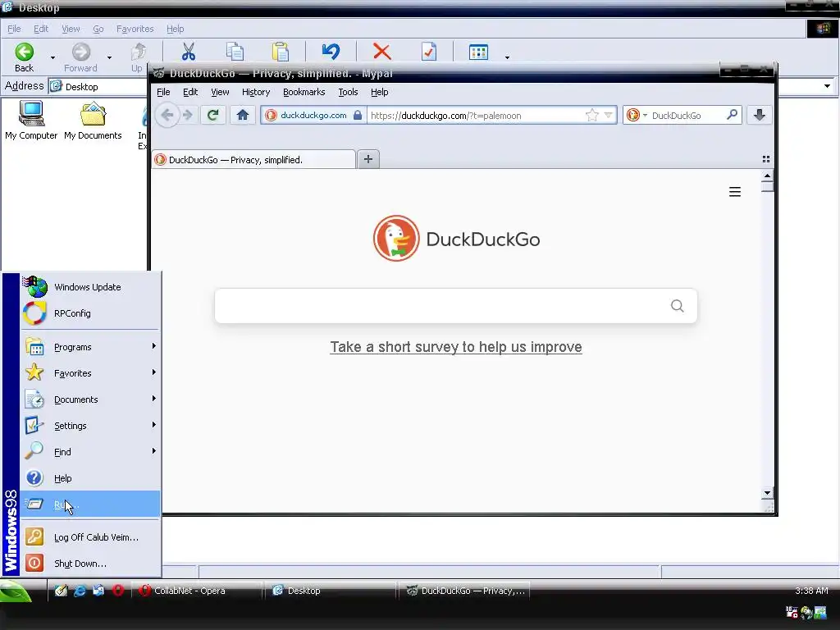Choose Run... in Start menu
This screenshot has height=630, width=840.
tap(90, 504)
